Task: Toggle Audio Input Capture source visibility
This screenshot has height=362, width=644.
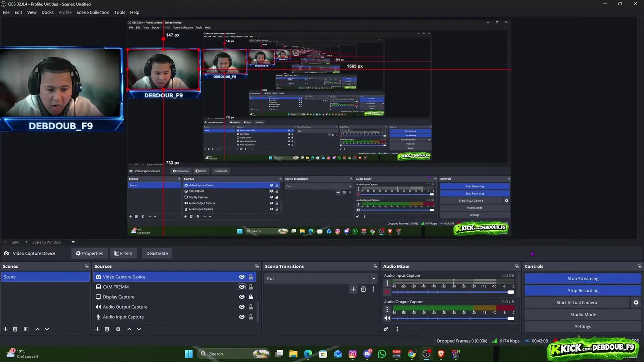Action: [x=242, y=317]
